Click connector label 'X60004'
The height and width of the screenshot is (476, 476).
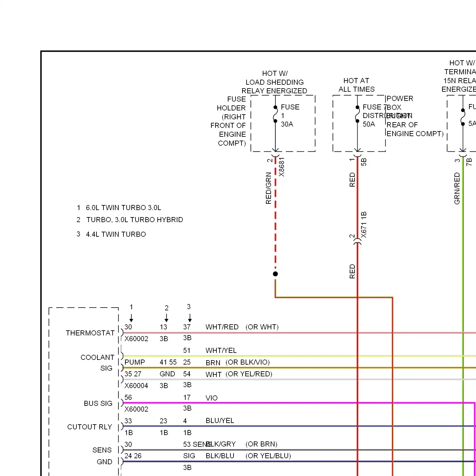(136, 386)
